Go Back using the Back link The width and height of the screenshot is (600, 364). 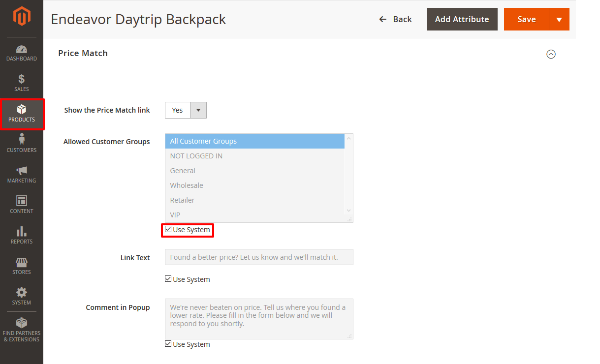395,19
